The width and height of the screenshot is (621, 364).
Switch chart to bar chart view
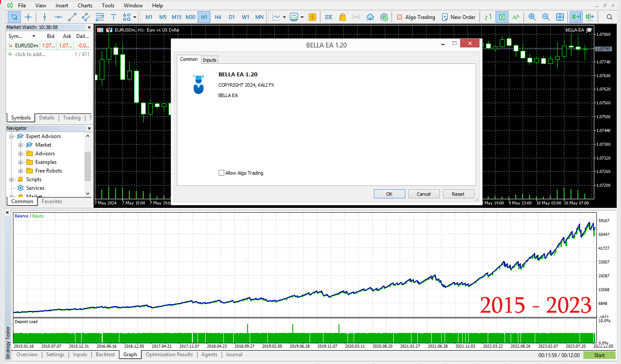click(488, 17)
